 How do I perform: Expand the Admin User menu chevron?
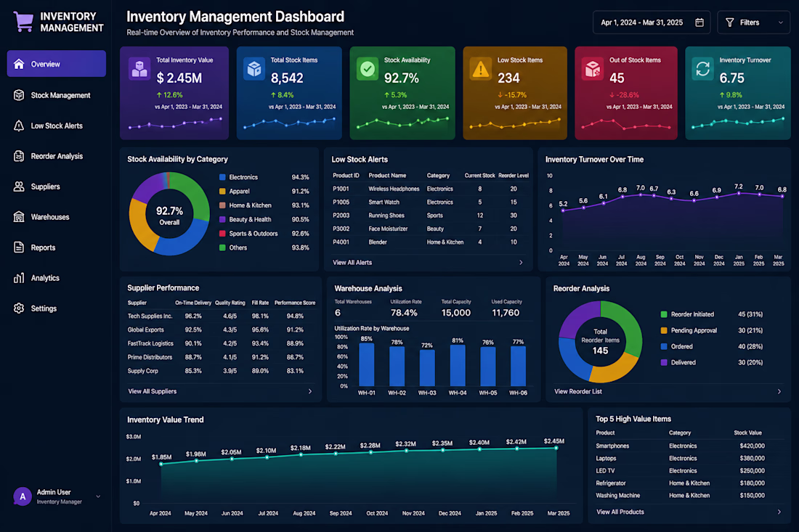click(98, 496)
